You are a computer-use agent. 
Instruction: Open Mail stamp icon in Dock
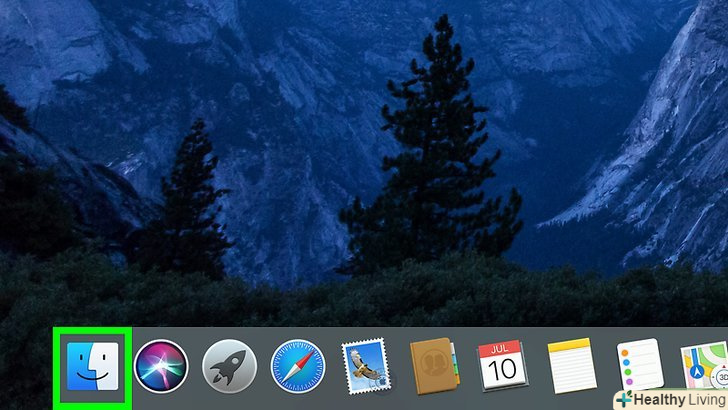click(366, 366)
